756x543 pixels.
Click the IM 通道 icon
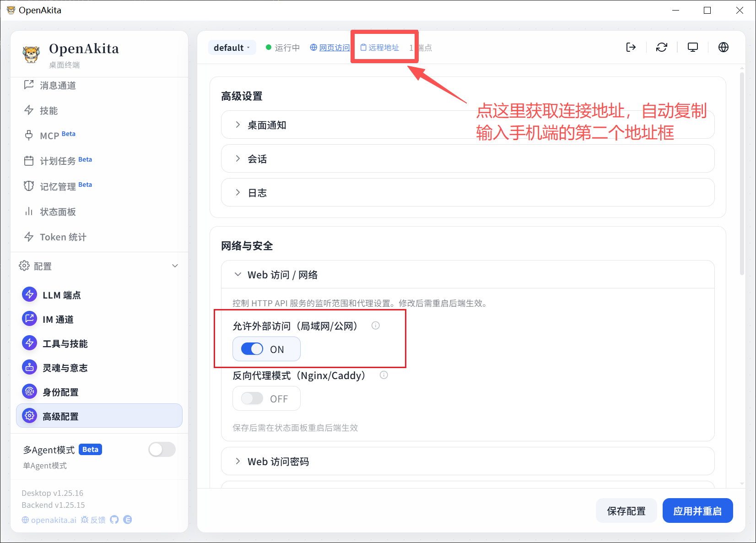(x=30, y=319)
